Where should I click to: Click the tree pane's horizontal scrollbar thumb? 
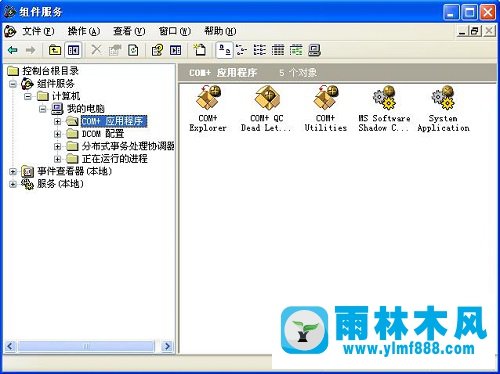pyautogui.click(x=86, y=346)
